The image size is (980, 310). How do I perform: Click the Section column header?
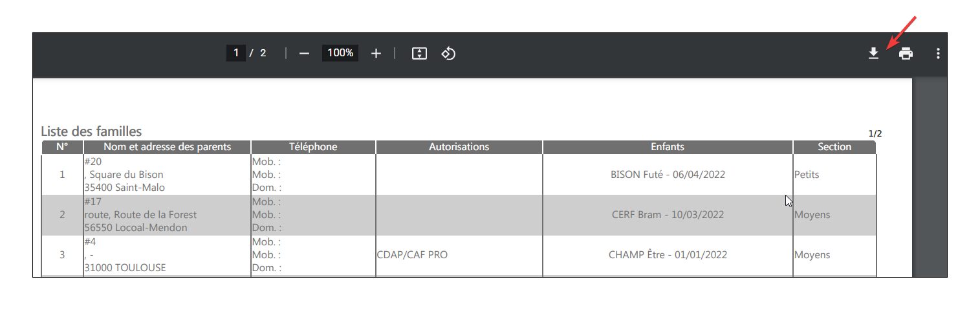834,147
